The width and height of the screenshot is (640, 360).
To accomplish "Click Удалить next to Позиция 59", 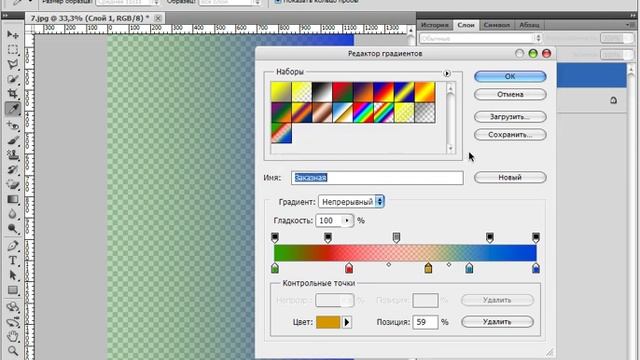I will [497, 322].
